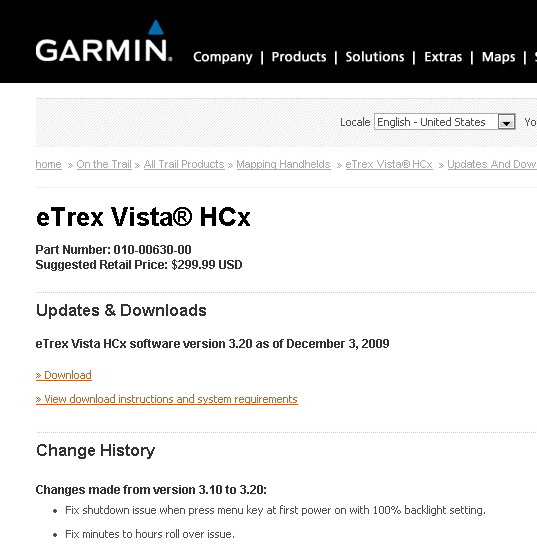537x555 pixels.
Task: Click the Change History heading
Action: [96, 451]
